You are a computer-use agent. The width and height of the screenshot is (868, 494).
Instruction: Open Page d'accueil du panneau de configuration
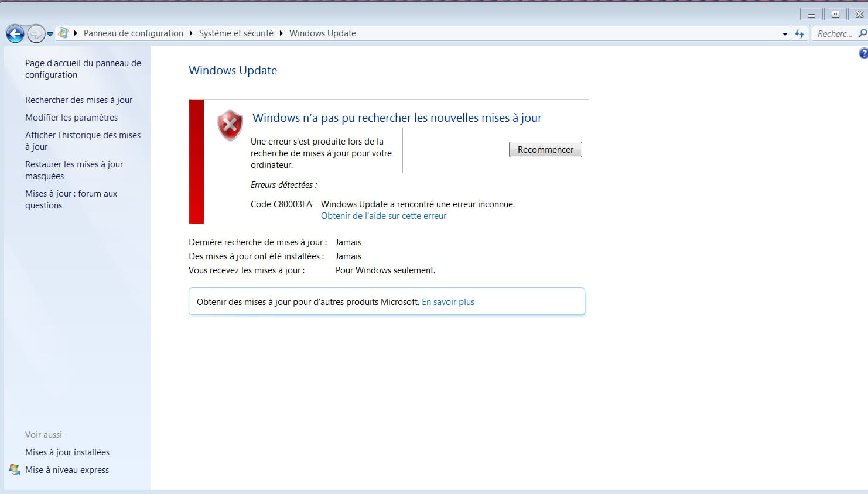pyautogui.click(x=83, y=69)
